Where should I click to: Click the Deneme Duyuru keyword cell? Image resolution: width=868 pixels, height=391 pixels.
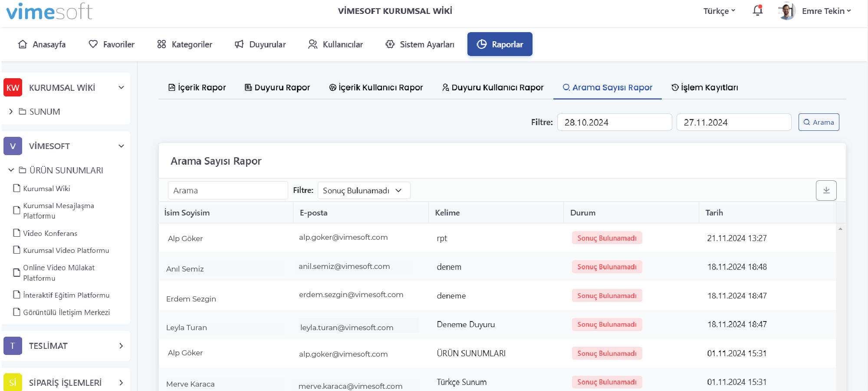pos(466,325)
